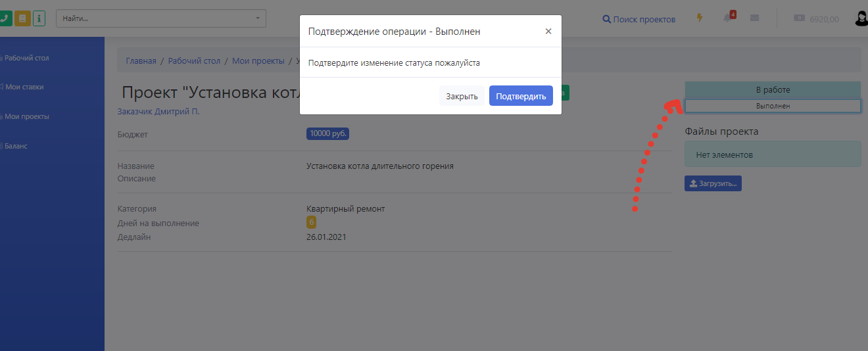Screen dimensions: 868x351
Task: Open notifications bell with badge 4
Action: (728, 17)
